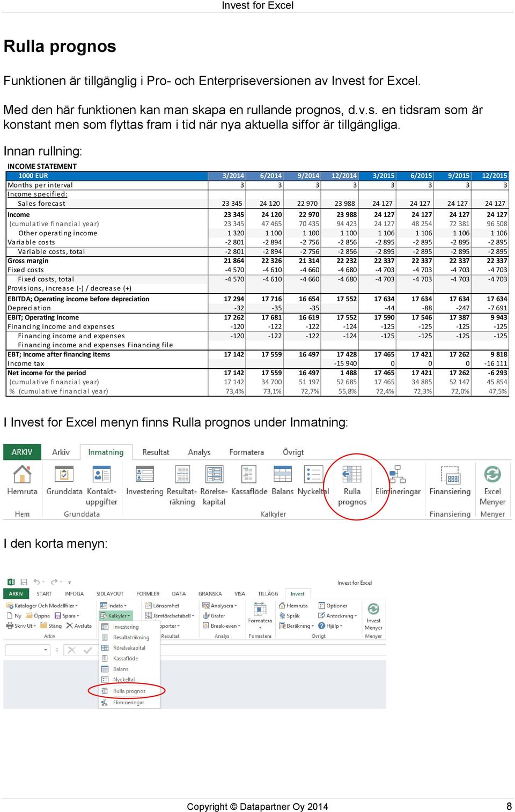The image size is (515, 812).
Task: Choose Resultaträkning from the Kalkyler dropdown list
Action: pos(129,637)
